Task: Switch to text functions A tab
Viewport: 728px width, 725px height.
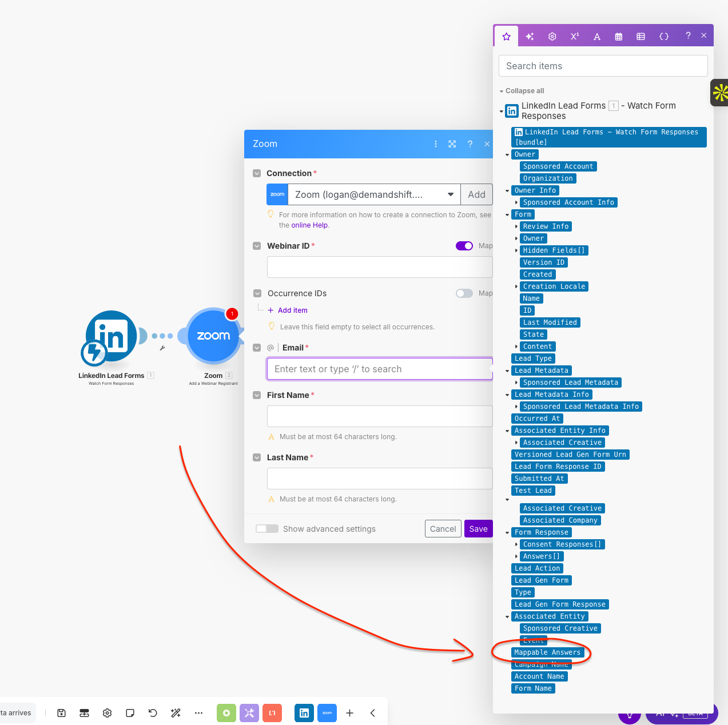Action: pyautogui.click(x=596, y=37)
